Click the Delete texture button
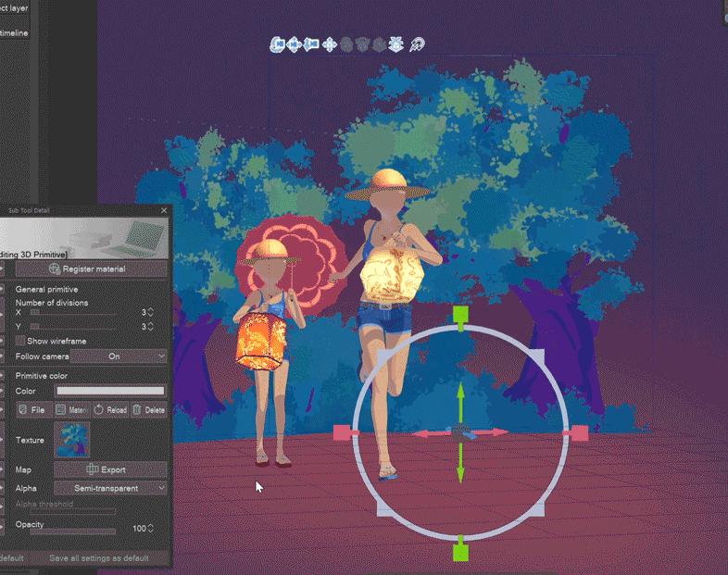This screenshot has width=728, height=575. [148, 410]
